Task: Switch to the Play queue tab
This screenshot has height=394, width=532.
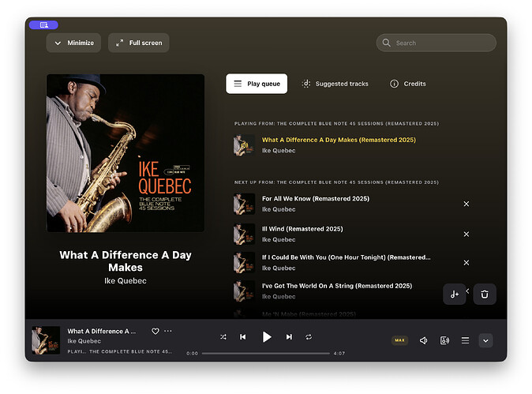Action: (257, 84)
